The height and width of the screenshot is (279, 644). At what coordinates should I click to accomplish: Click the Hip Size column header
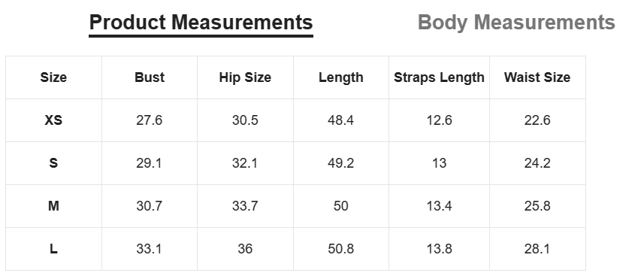245,77
